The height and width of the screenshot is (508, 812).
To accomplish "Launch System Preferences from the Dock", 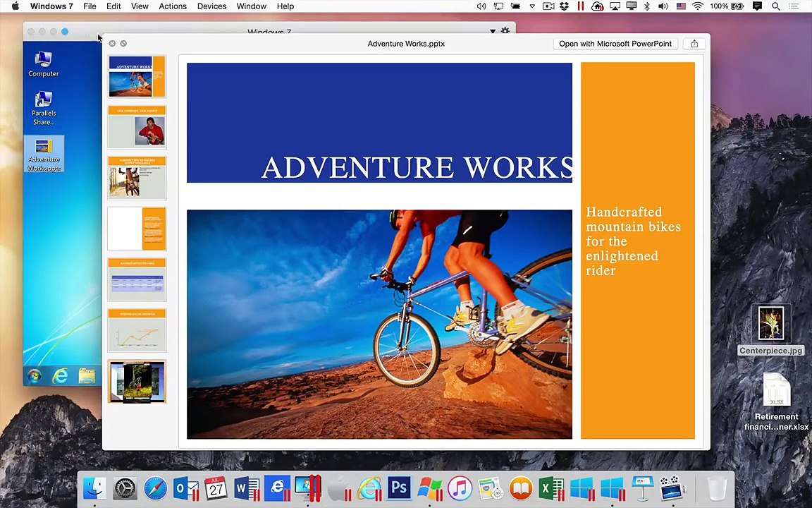I will coord(125,488).
